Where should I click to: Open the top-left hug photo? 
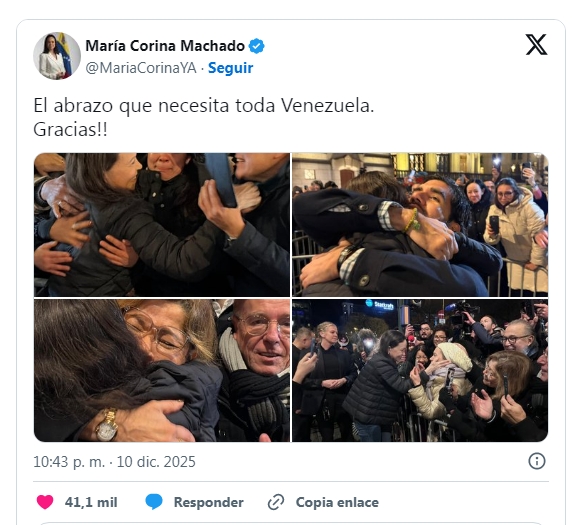162,224
